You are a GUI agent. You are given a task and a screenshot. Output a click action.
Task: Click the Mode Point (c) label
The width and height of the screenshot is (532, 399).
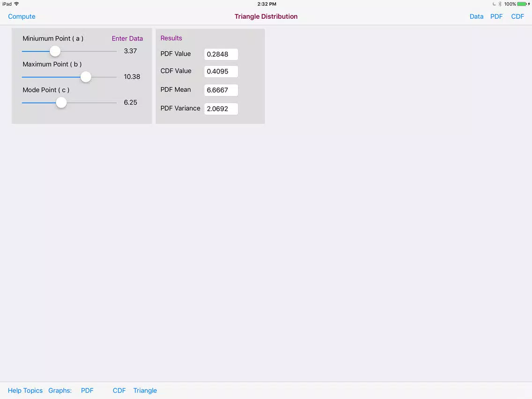pyautogui.click(x=46, y=90)
